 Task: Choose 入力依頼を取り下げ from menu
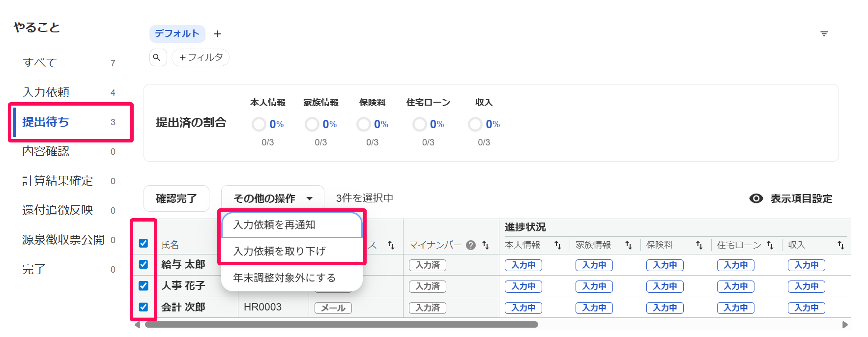(x=292, y=251)
